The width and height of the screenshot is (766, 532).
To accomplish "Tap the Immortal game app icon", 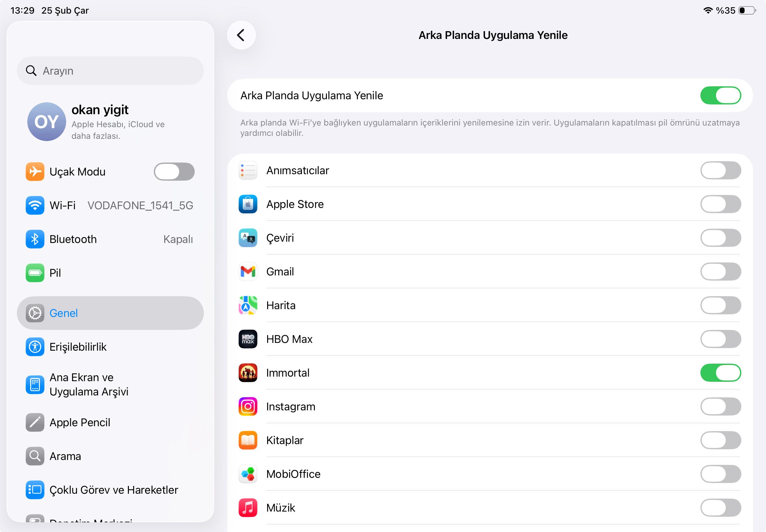I will [x=248, y=373].
